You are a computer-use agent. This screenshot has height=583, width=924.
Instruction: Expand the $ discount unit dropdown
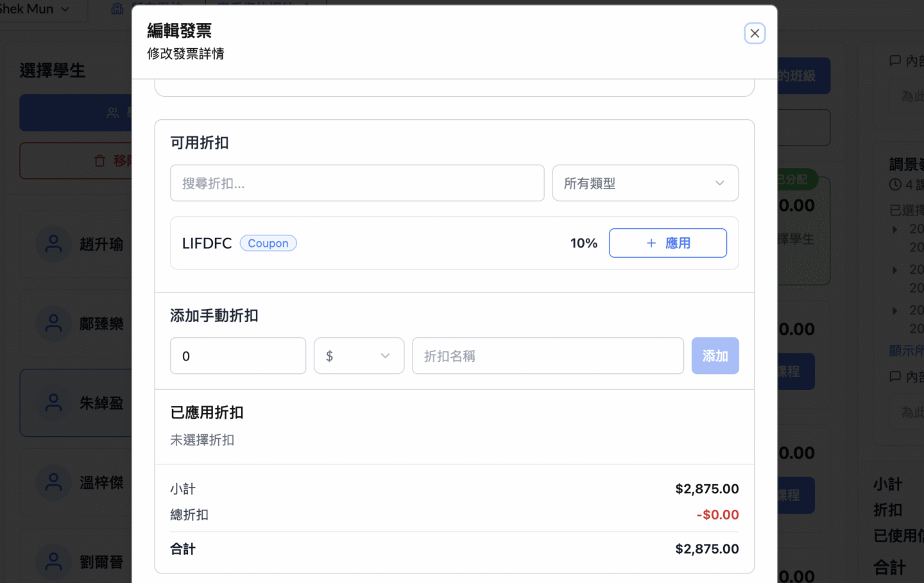pyautogui.click(x=359, y=356)
